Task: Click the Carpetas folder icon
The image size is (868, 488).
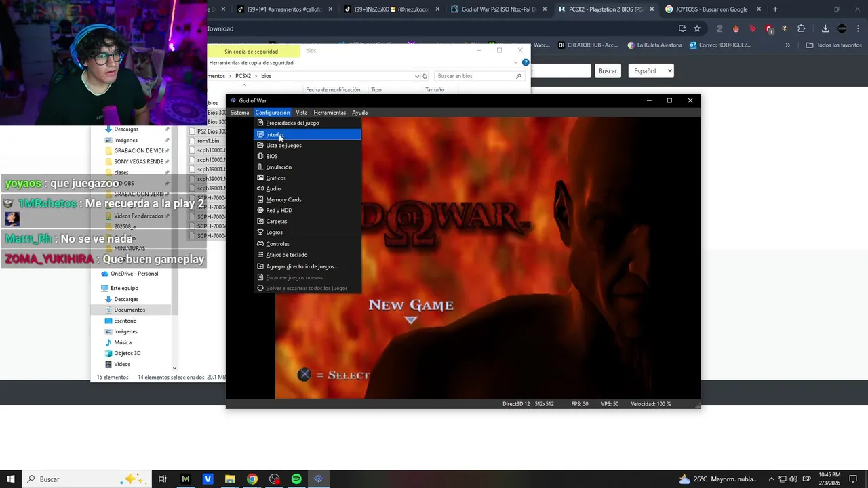Action: [260, 221]
